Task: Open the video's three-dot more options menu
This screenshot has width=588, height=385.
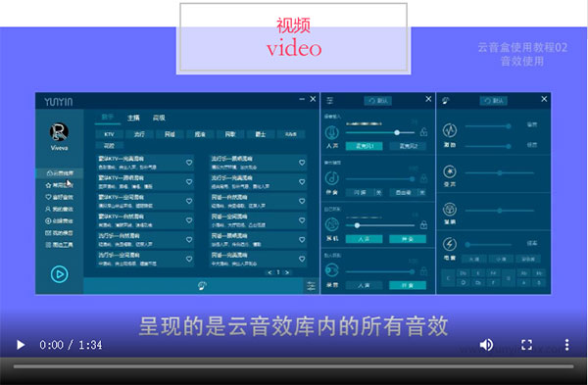Action: pos(567,345)
